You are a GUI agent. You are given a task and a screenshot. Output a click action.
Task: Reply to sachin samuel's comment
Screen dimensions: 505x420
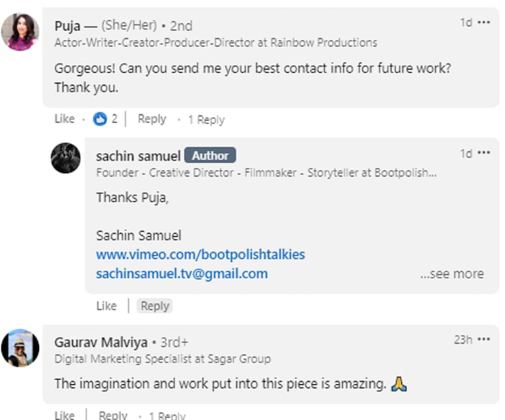click(155, 306)
